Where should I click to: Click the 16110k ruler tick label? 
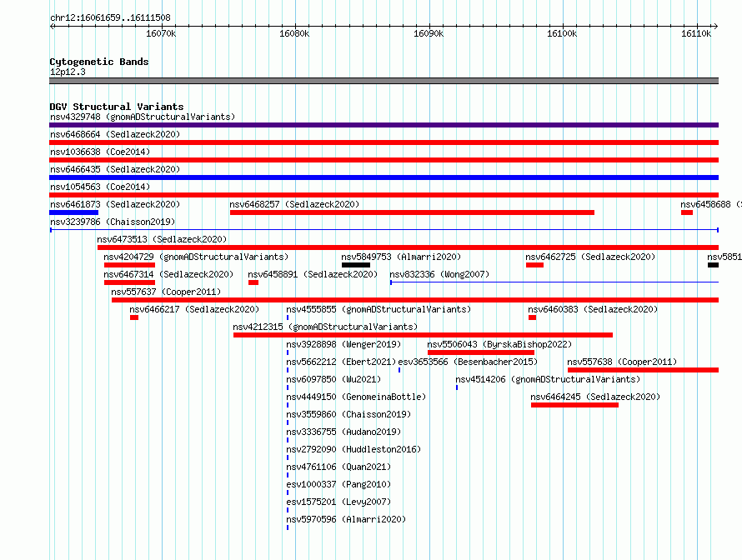696,33
